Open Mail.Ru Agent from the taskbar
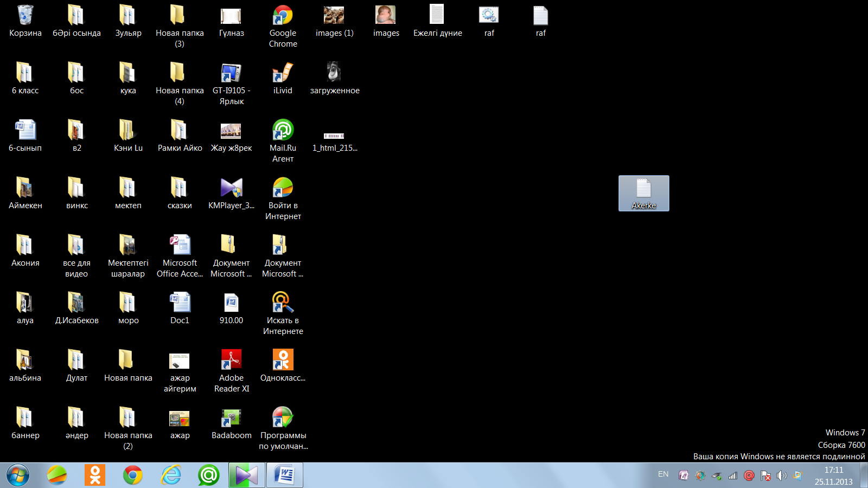The height and width of the screenshot is (488, 868). pyautogui.click(x=208, y=476)
